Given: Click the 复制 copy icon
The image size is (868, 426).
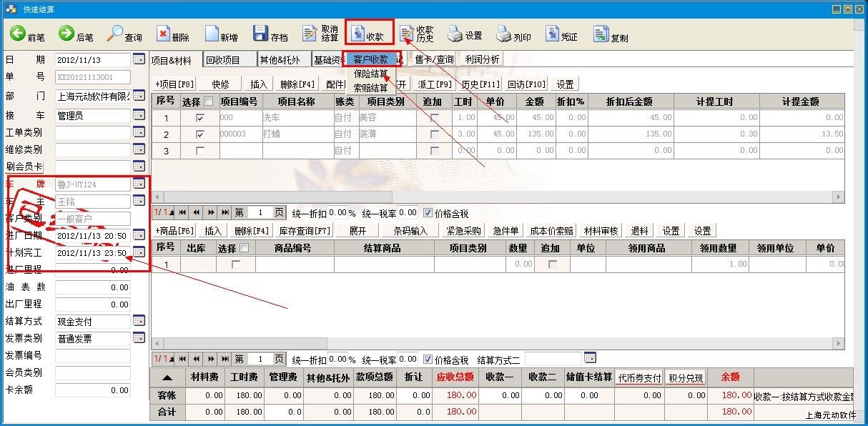Looking at the screenshot, I should (601, 34).
